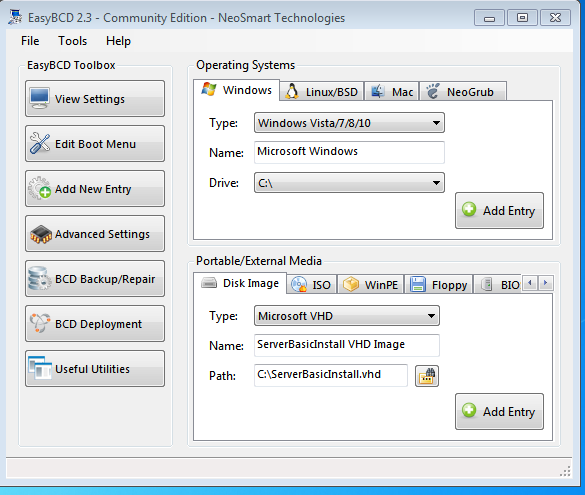Open the Tools menu
This screenshot has height=495, width=585.
pos(72,41)
